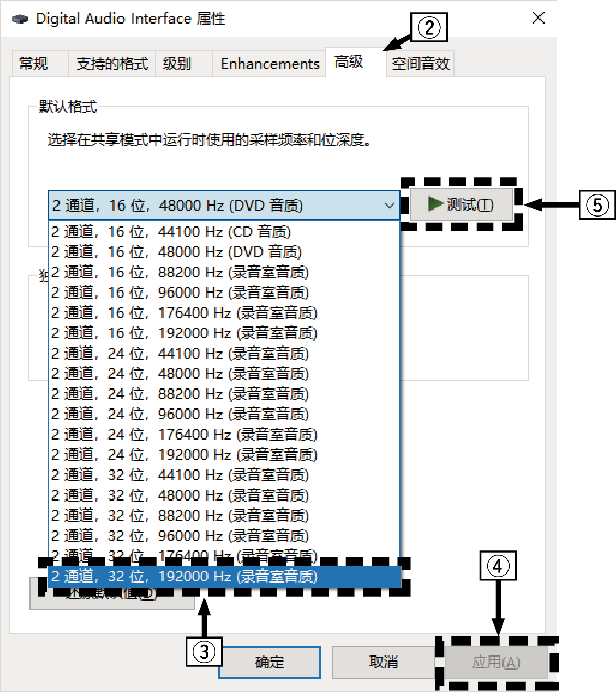Close the Digital Audio Interface properties dialog

pyautogui.click(x=538, y=17)
